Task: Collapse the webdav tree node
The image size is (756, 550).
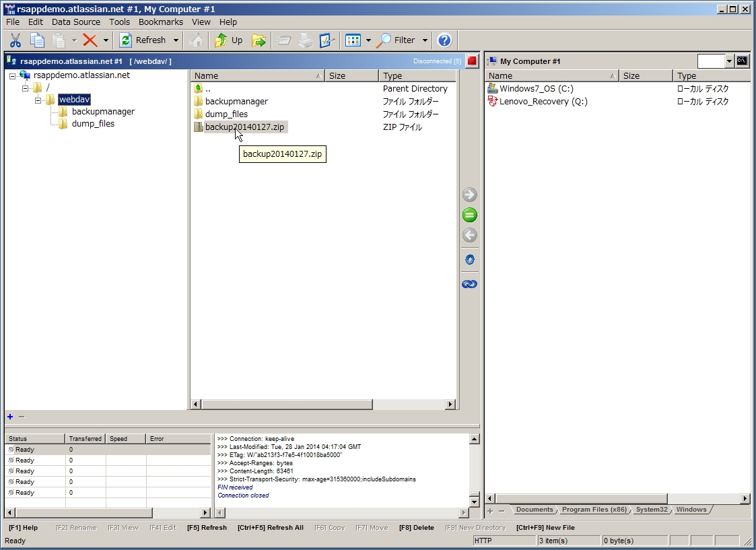Action: (38, 100)
